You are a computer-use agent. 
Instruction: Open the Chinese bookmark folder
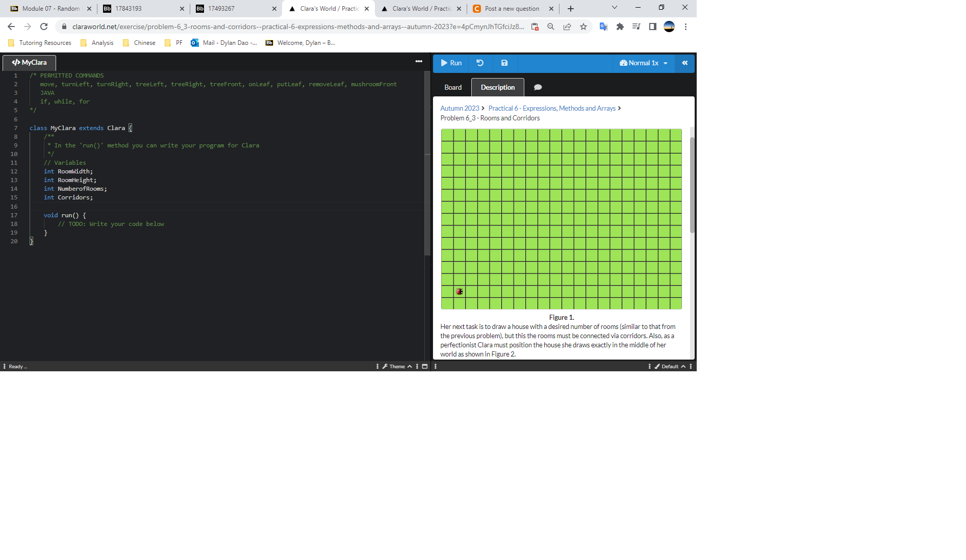139,43
